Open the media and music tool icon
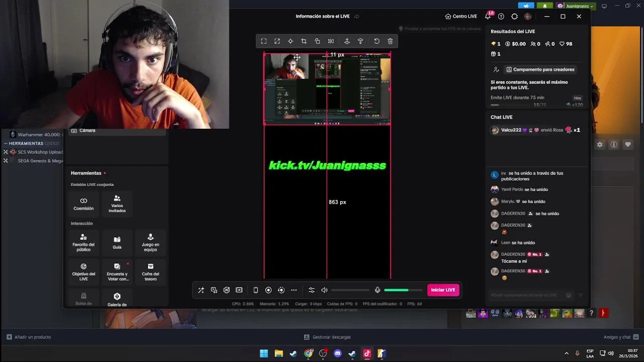Viewport: 644px width, 362px height. click(214, 290)
